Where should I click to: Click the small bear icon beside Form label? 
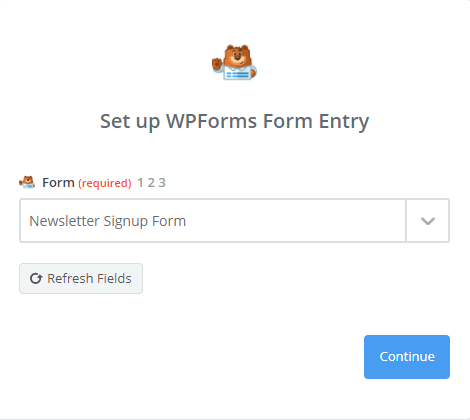[x=27, y=182]
